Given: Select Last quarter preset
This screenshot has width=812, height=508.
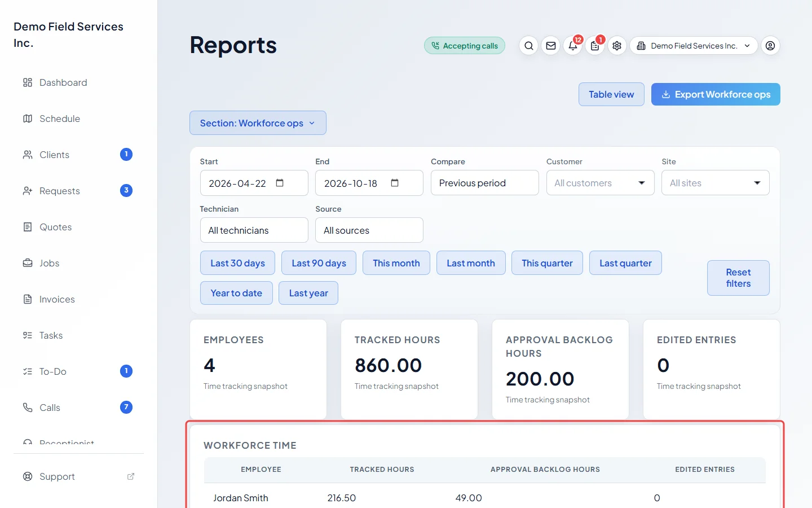Looking at the screenshot, I should coord(625,263).
